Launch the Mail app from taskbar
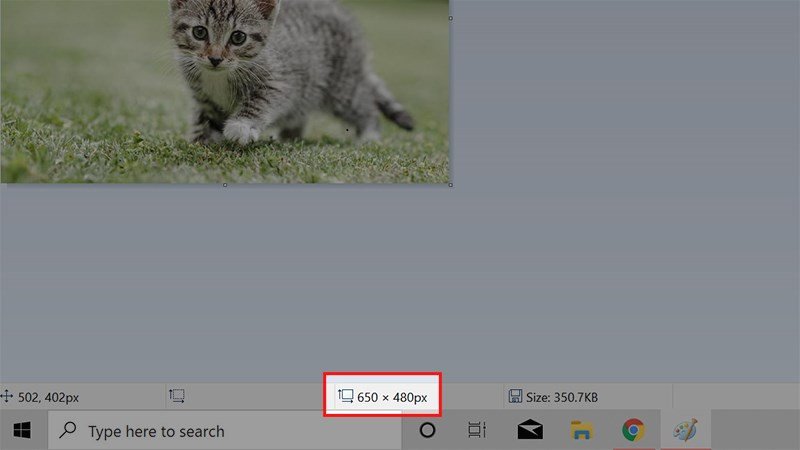 (x=530, y=431)
